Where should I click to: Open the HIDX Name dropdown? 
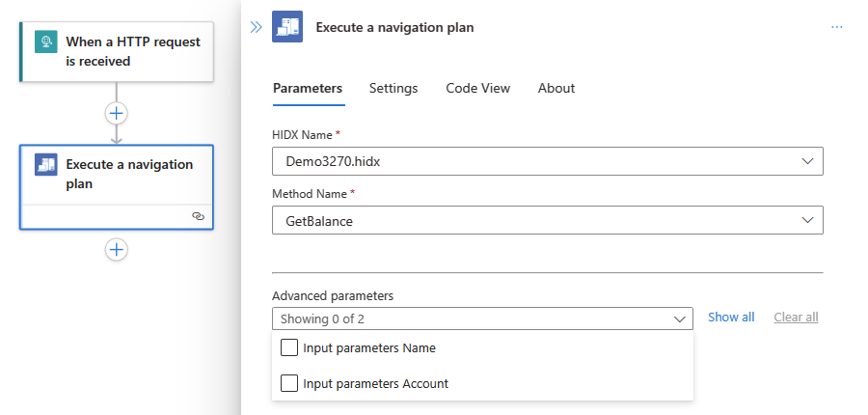tap(548, 161)
